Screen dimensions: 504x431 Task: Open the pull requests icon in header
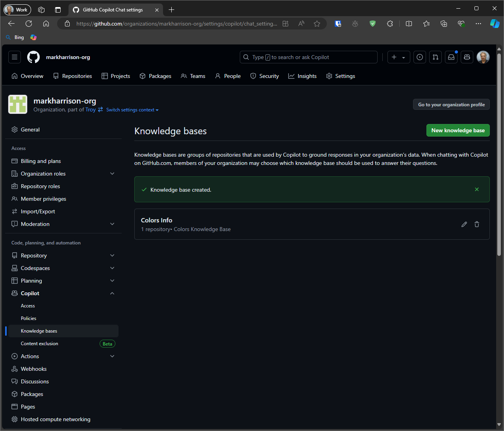[435, 57]
